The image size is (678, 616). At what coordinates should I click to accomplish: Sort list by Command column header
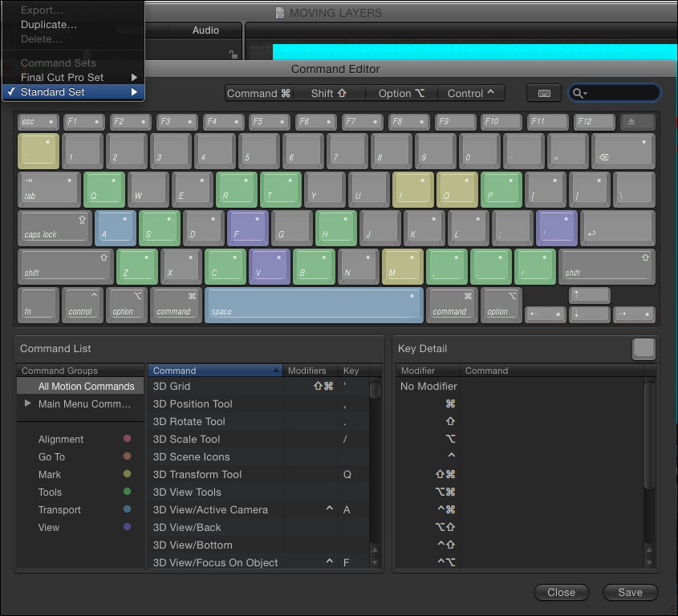point(214,371)
